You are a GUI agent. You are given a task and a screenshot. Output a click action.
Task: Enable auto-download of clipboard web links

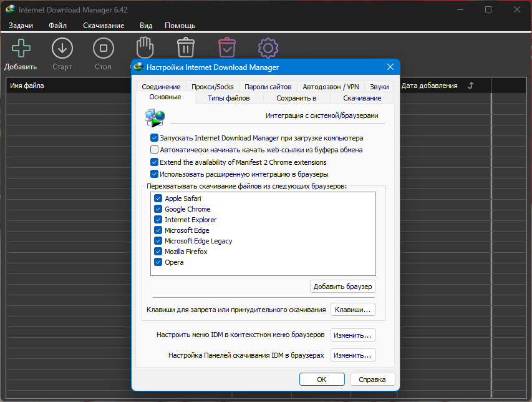pos(154,150)
